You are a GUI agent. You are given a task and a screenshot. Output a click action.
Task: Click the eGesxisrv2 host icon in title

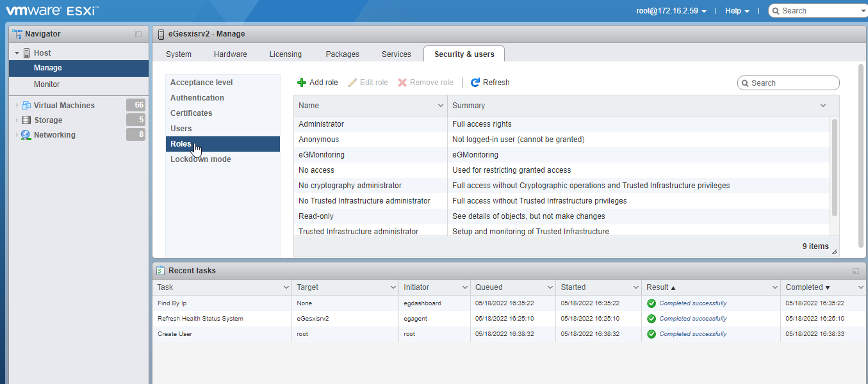pos(161,34)
